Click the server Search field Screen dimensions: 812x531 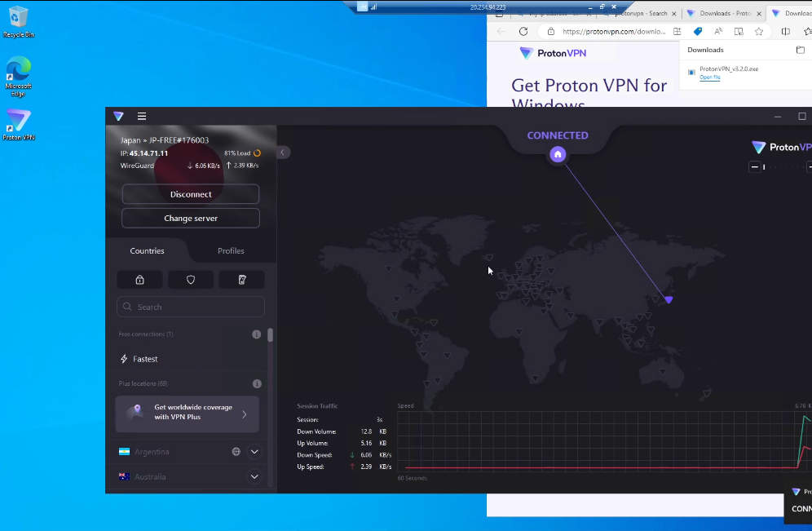click(190, 306)
